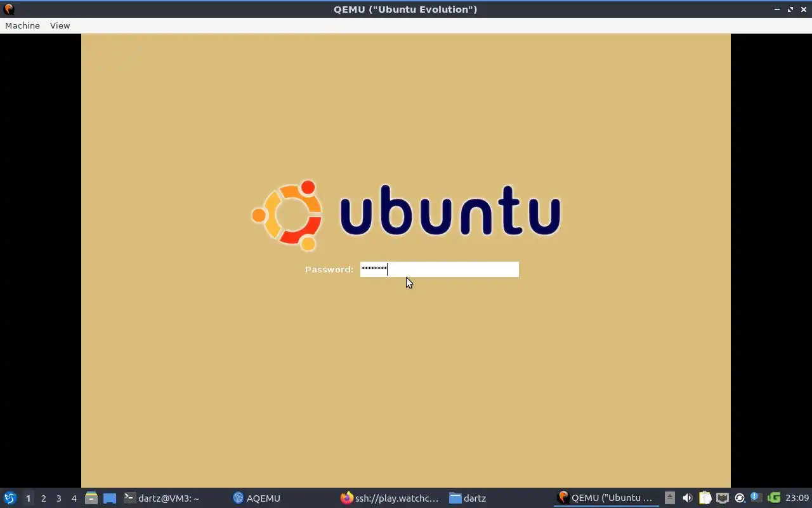The image size is (812, 508).
Task: Click the QEMU icon in the title bar
Action: coord(9,9)
